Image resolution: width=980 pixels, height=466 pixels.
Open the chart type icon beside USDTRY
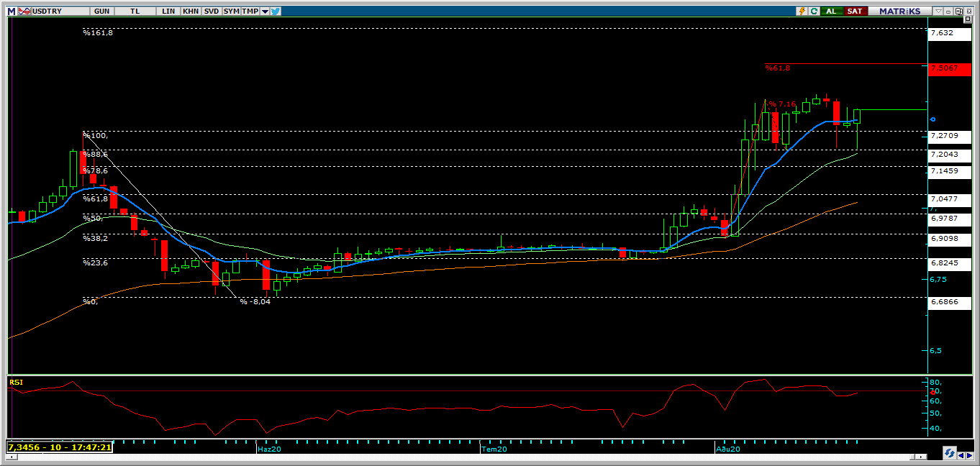[24, 12]
